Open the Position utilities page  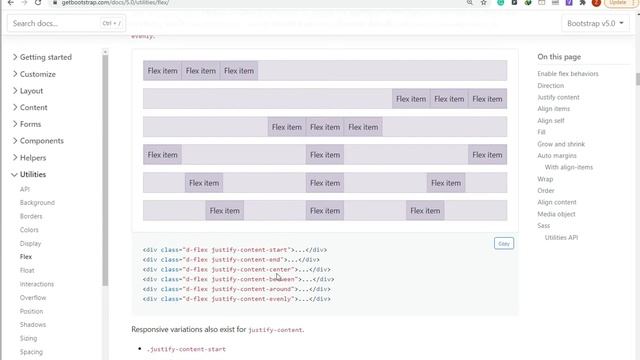coord(31,311)
